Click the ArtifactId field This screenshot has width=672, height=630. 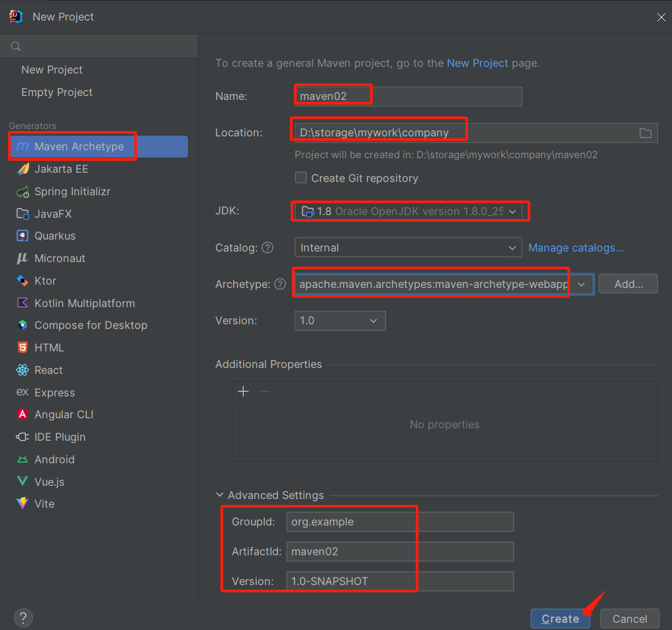(x=400, y=552)
